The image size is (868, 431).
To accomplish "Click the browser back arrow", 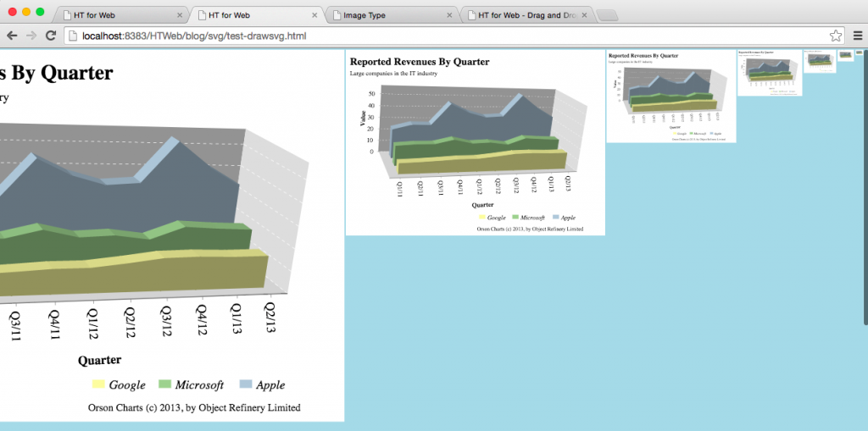I will tap(12, 36).
